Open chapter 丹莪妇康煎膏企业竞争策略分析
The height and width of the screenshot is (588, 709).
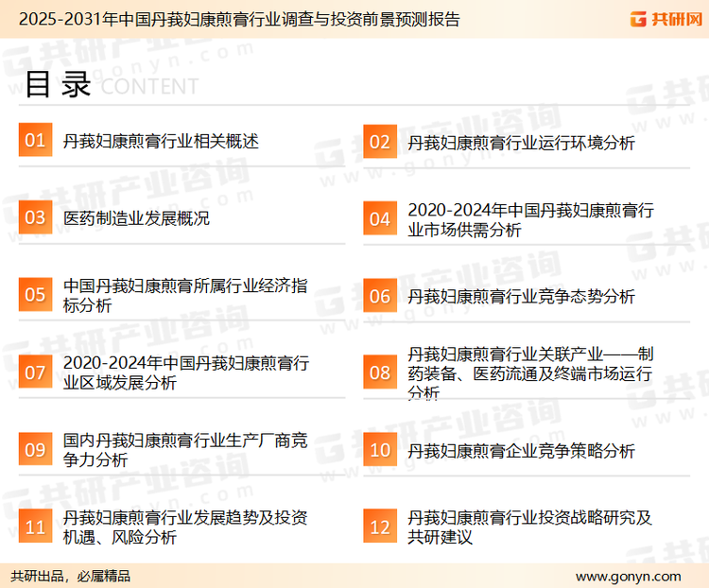tap(521, 451)
